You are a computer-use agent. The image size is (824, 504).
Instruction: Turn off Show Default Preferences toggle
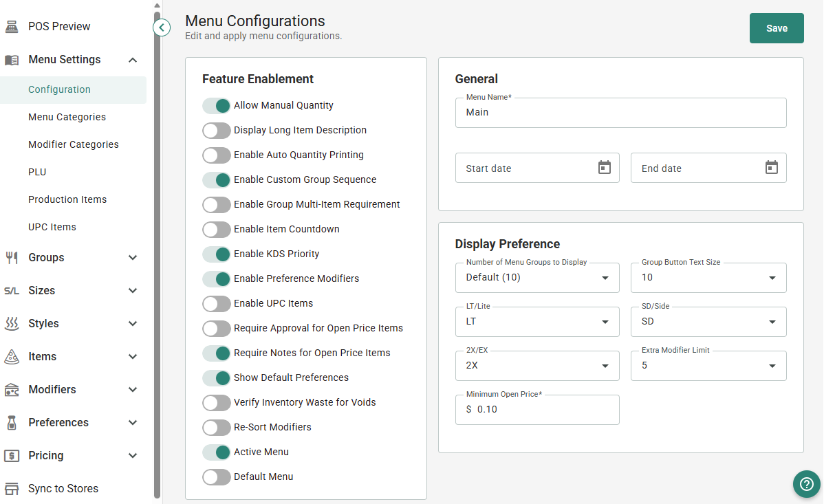[x=217, y=377]
